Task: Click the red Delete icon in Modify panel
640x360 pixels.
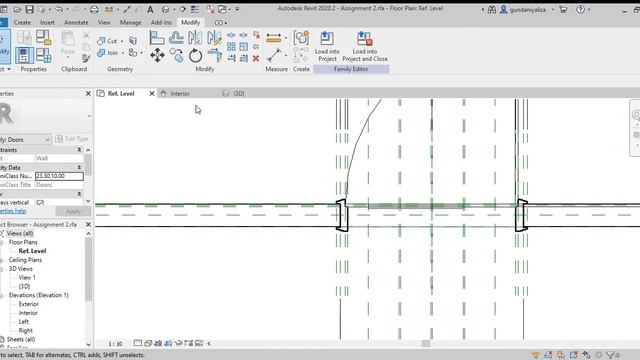Action: pos(256,58)
